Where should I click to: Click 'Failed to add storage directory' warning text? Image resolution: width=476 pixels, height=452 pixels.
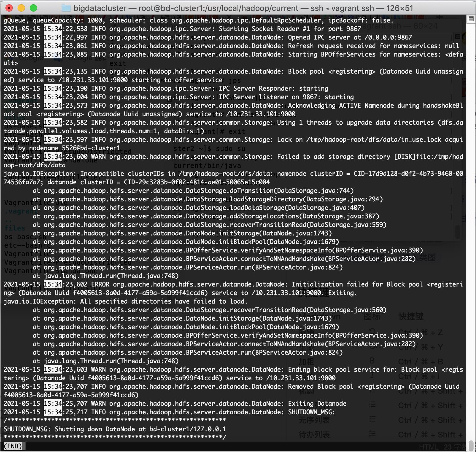tap(334, 157)
